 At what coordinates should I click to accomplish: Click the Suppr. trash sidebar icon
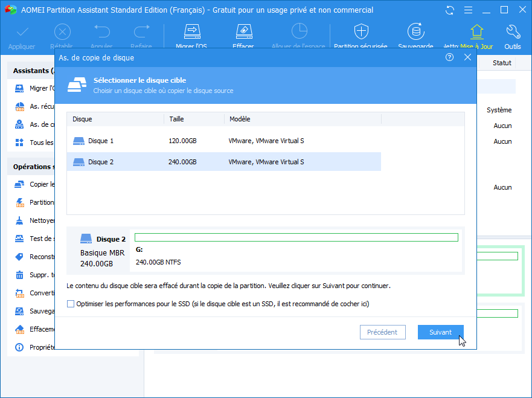tap(19, 275)
